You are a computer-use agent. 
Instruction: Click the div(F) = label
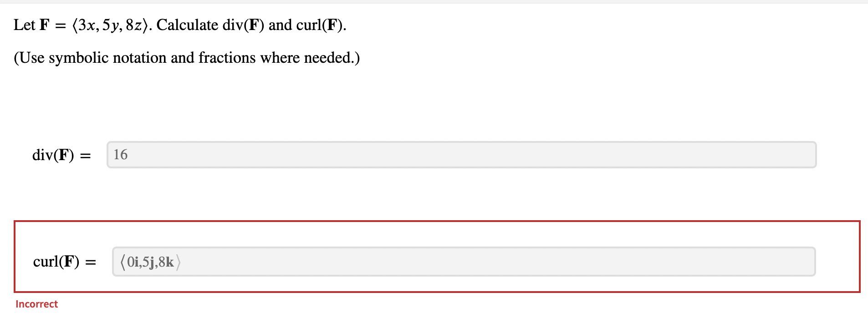point(62,155)
